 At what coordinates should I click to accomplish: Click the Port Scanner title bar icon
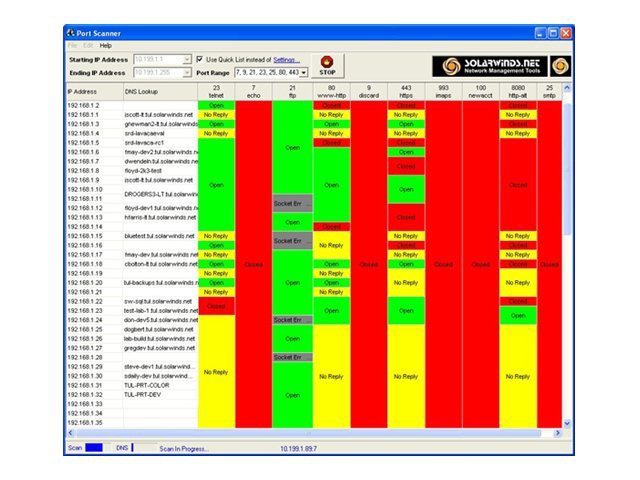72,32
